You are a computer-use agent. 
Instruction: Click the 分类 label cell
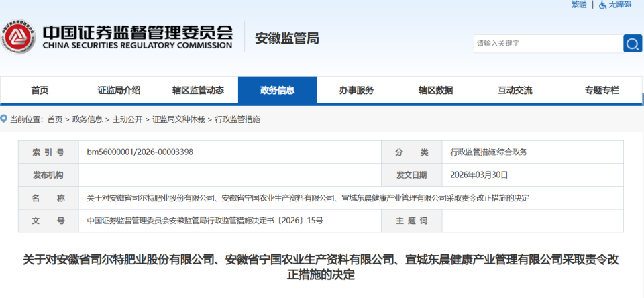pyautogui.click(x=411, y=152)
